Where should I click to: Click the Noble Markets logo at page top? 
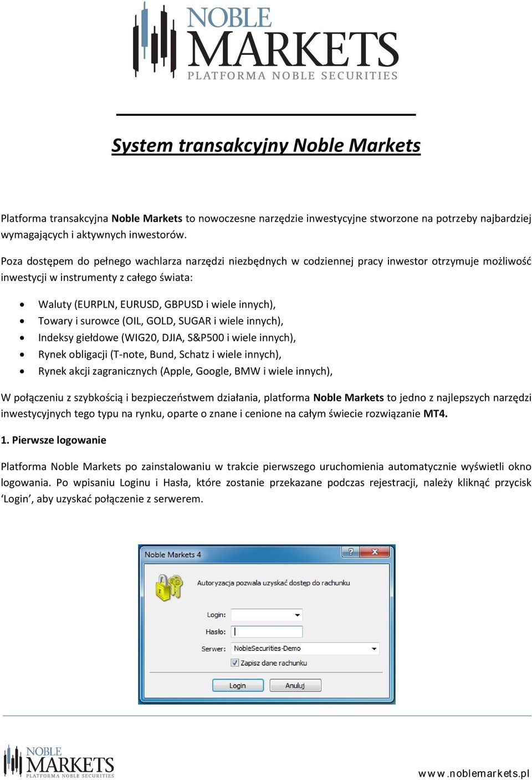pyautogui.click(x=265, y=40)
